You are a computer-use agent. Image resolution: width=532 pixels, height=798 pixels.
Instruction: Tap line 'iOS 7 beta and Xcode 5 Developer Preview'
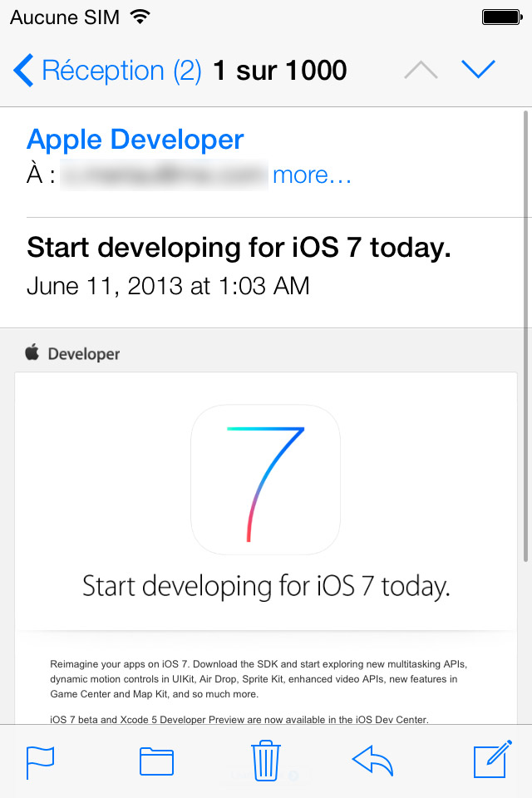239,719
